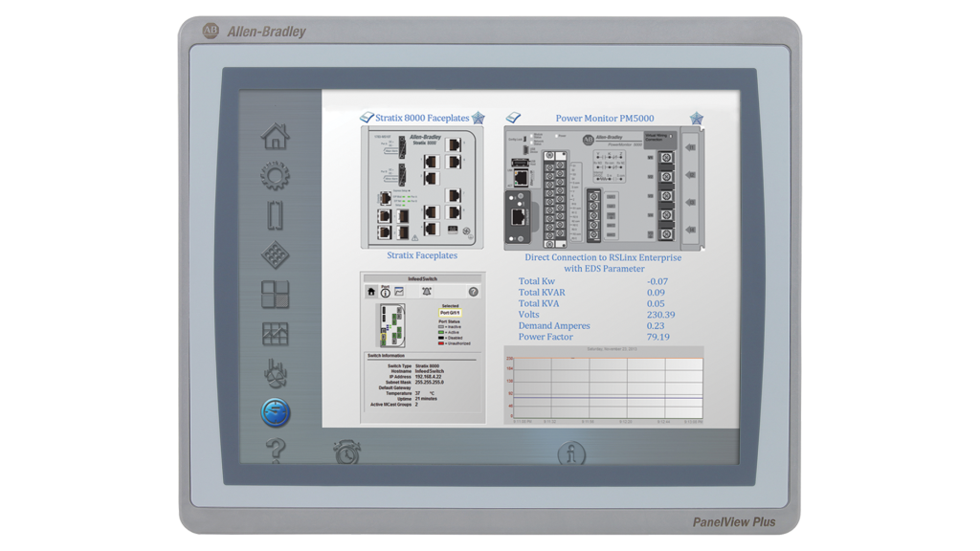The height and width of the screenshot is (551, 980).
Task: Open trend icon in InfeedSwitch faceplate toolbar
Action: [x=399, y=292]
